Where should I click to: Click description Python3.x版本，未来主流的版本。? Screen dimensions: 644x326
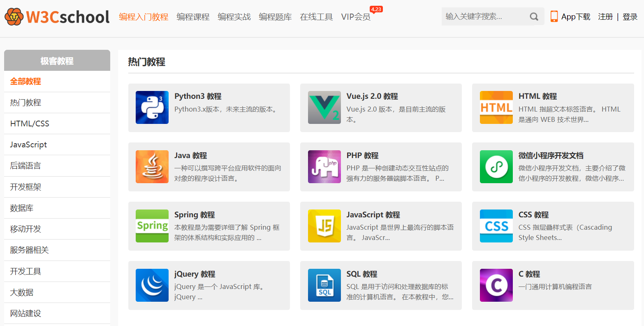(226, 109)
